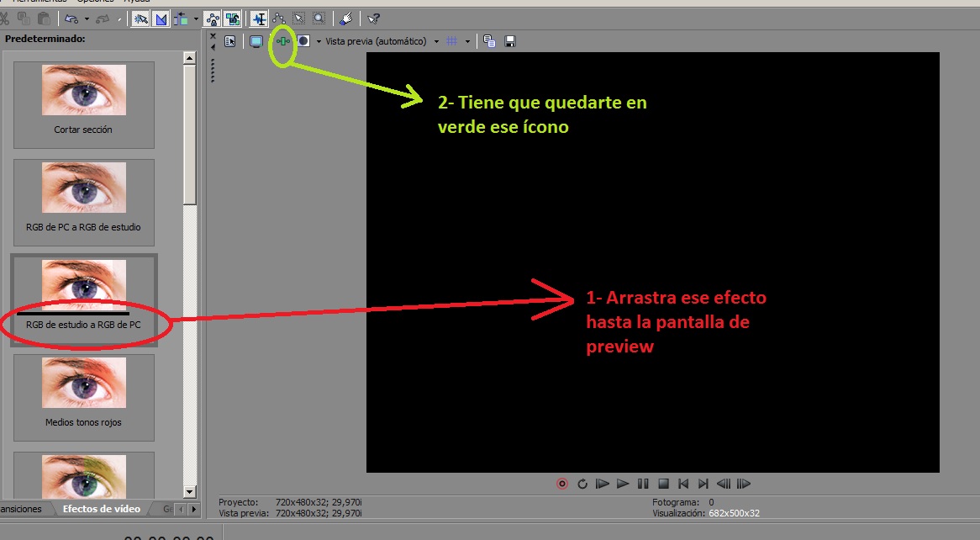Open the Video Output FX icon
This screenshot has height=540, width=980.
click(x=283, y=41)
